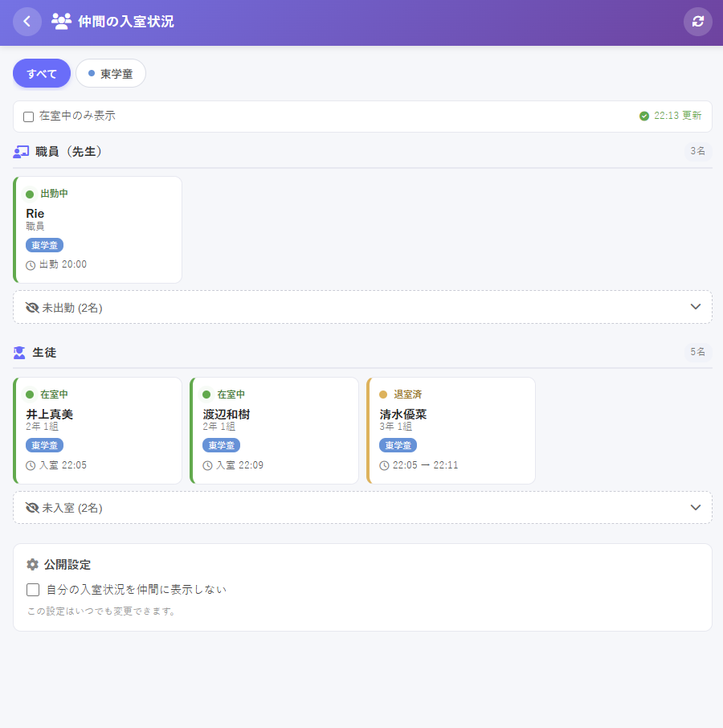Select the 東学童 filter tab
This screenshot has width=723, height=728.
111,73
